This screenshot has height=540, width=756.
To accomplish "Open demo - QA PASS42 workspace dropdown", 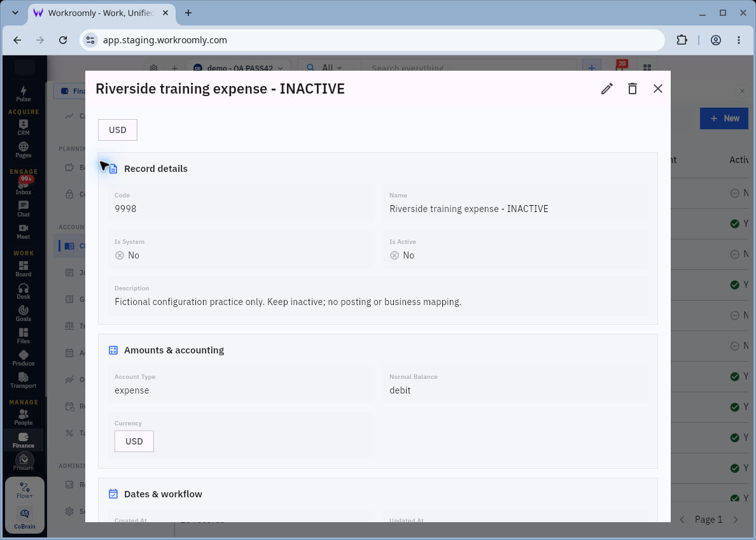I will pos(239,68).
